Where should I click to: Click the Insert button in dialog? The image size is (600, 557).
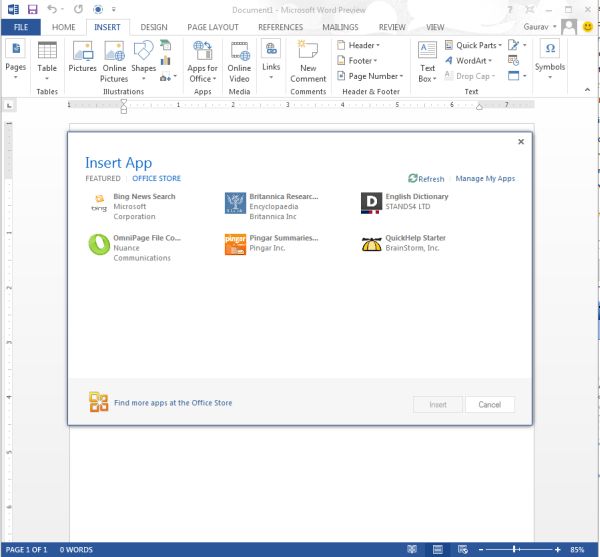tap(438, 404)
